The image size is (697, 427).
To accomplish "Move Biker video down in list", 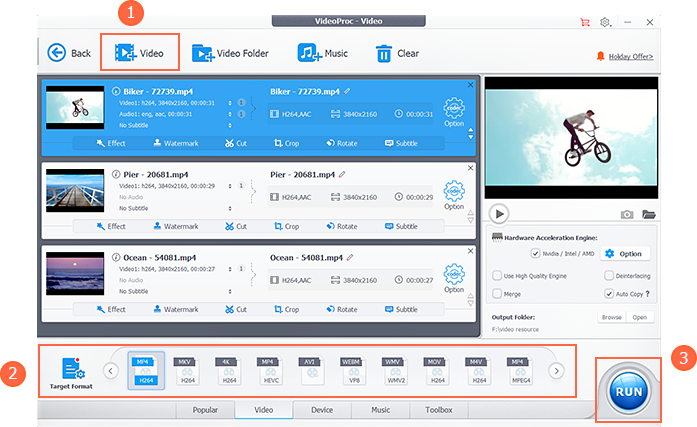I will coord(471,137).
